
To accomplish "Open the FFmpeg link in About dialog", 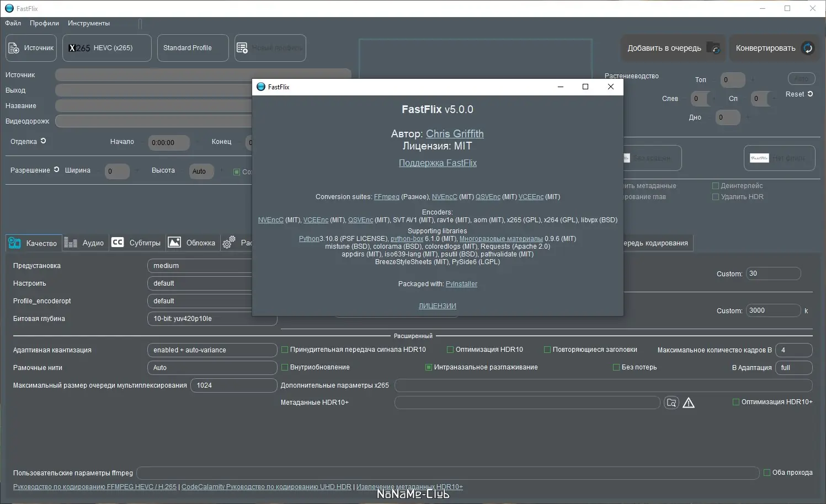I will pyautogui.click(x=386, y=197).
